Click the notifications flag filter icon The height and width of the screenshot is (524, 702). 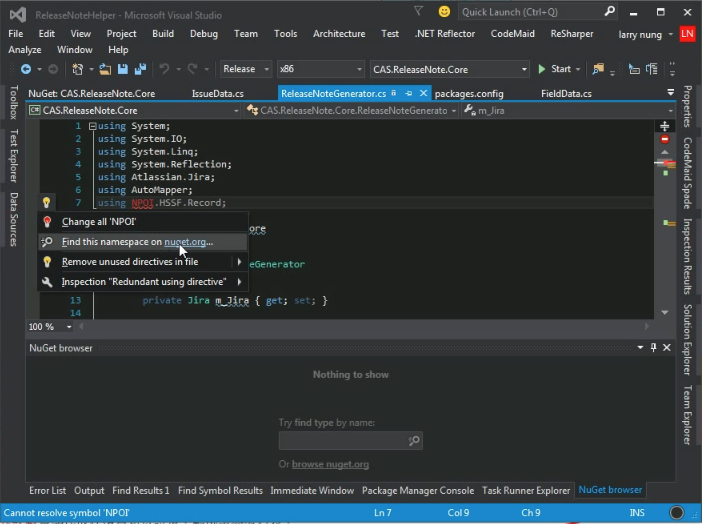click(x=418, y=11)
